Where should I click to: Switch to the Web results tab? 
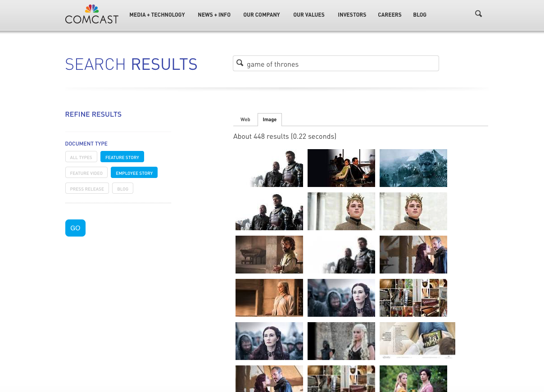point(245,119)
